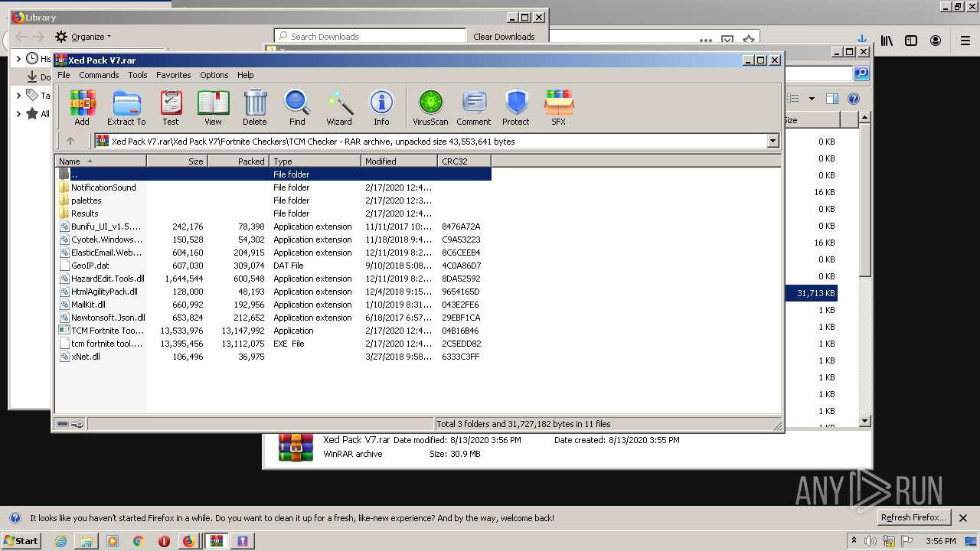980x551 pixels.
Task: Dismiss the Firefox refresh notification bar
Action: [963, 518]
